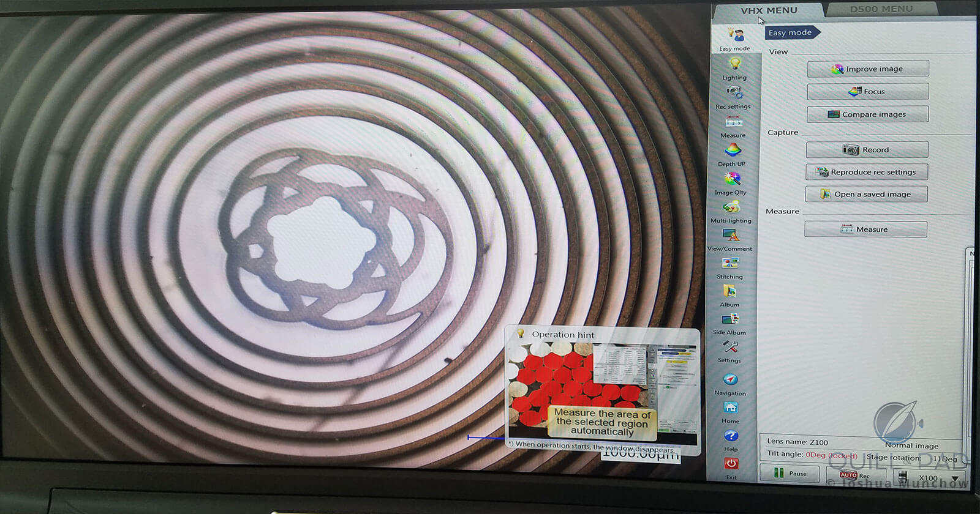The width and height of the screenshot is (980, 514).
Task: Click the Compare images button
Action: [x=867, y=114]
